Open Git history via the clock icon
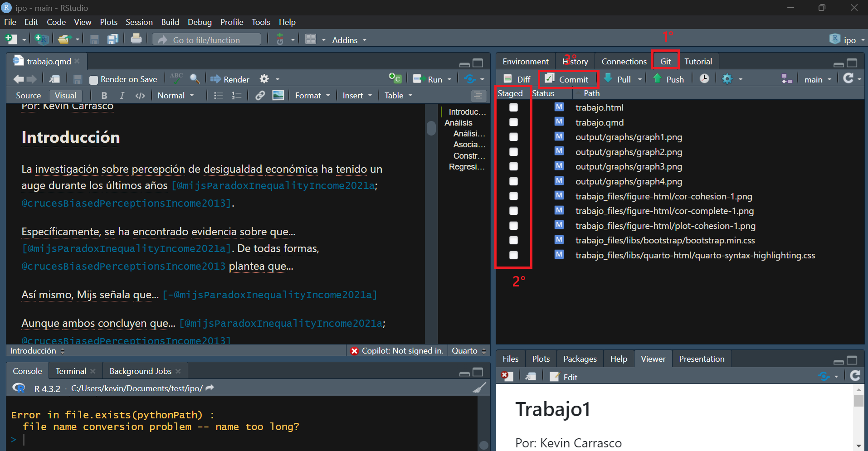The height and width of the screenshot is (451, 868). 704,79
